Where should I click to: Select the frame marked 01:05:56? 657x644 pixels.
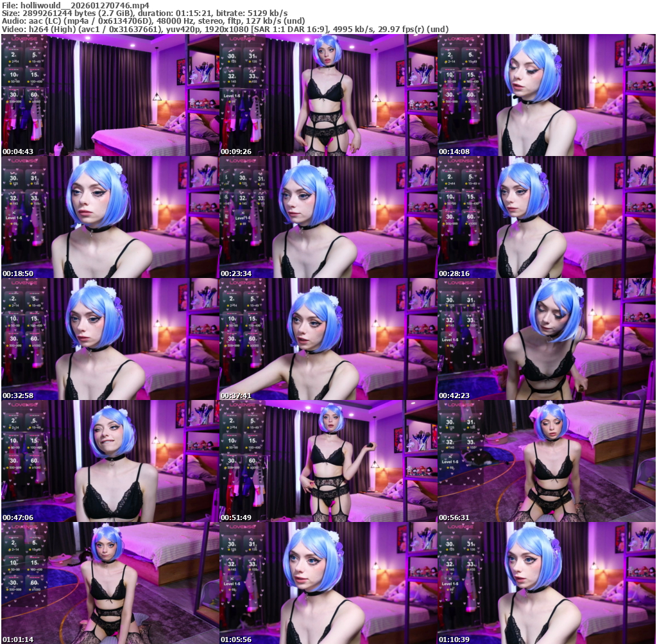[328, 583]
